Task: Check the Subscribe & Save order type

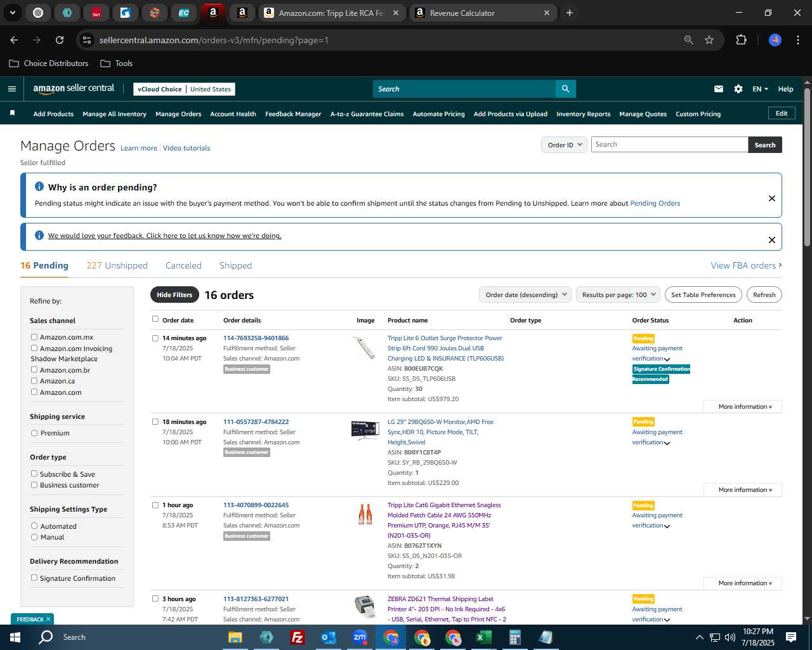Action: coord(34,474)
